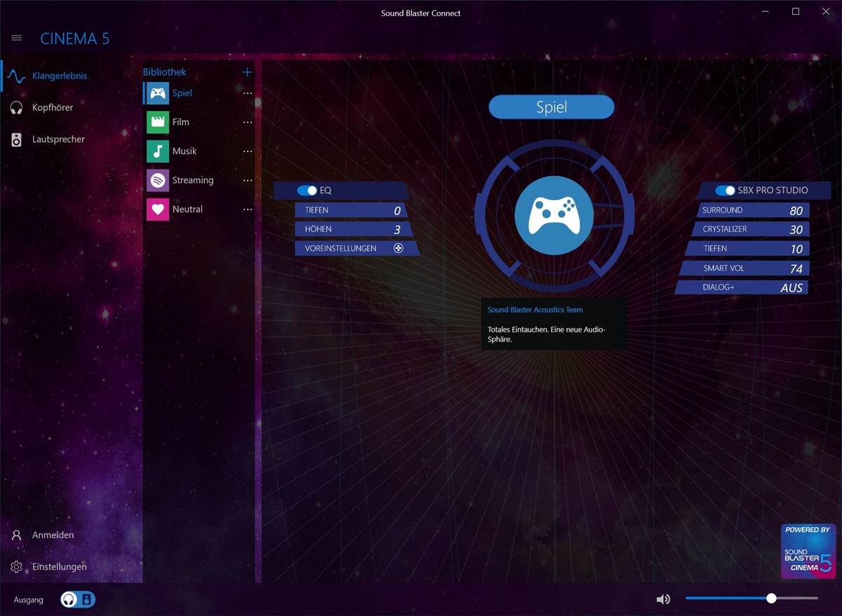842x616 pixels.
Task: Click the Voreinstellungen row
Action: click(x=356, y=248)
